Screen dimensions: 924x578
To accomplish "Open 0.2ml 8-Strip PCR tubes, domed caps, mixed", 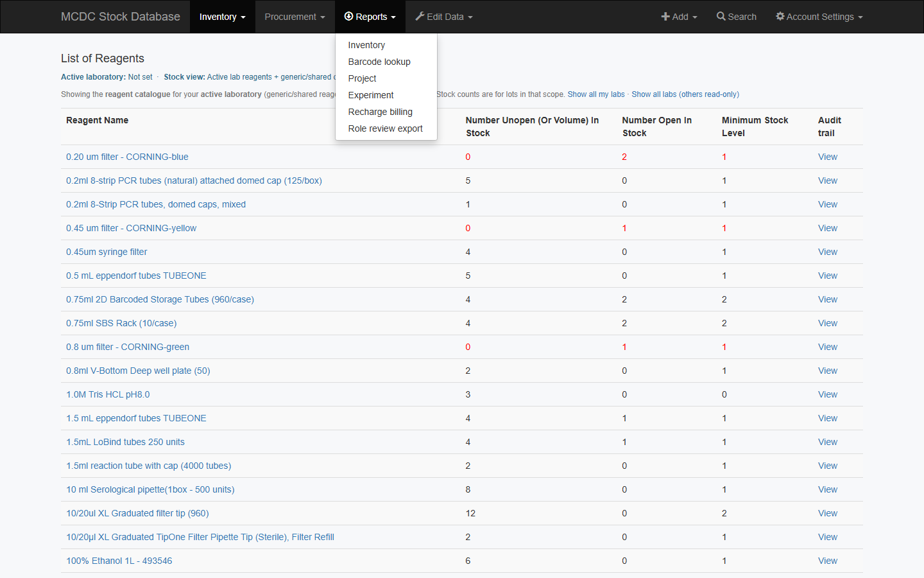I will 156,204.
